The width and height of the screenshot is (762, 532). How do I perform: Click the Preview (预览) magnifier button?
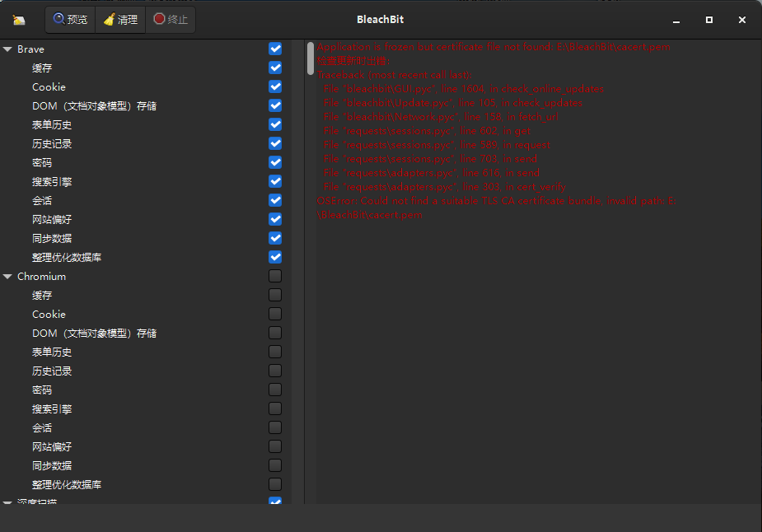[71, 20]
